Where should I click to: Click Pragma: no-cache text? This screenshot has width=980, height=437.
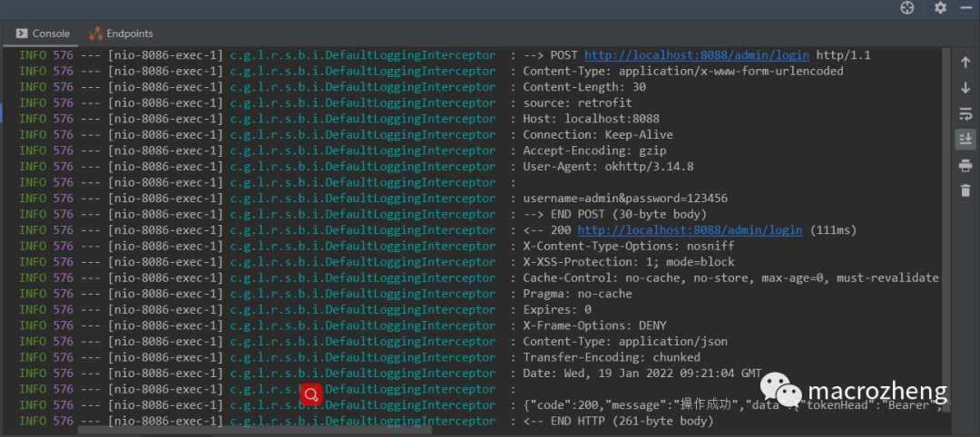pos(577,294)
